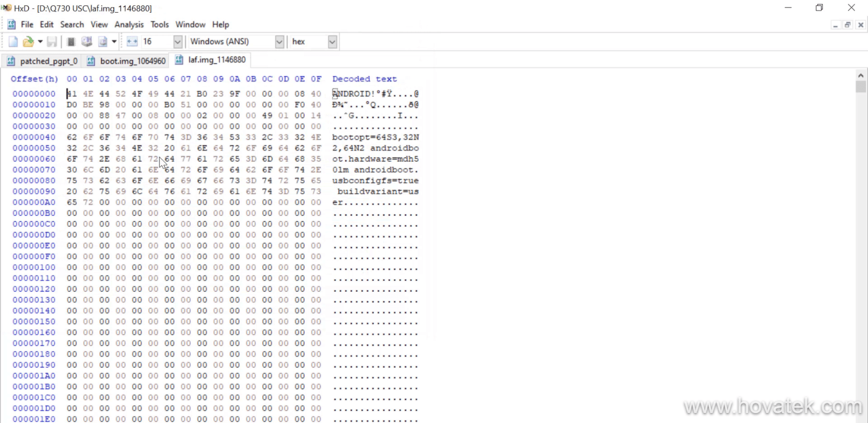This screenshot has height=423, width=868.
Task: Open the File menu
Action: [27, 25]
